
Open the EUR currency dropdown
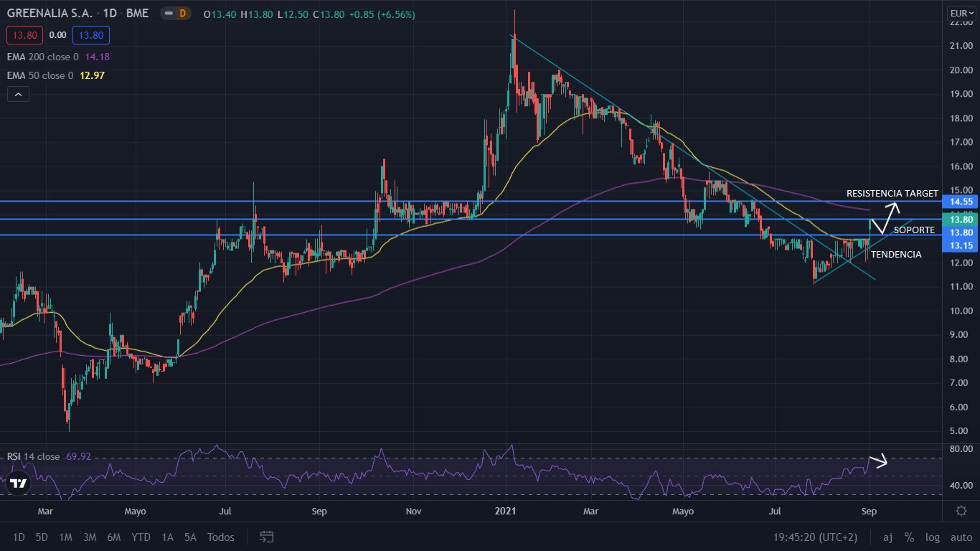[x=960, y=14]
